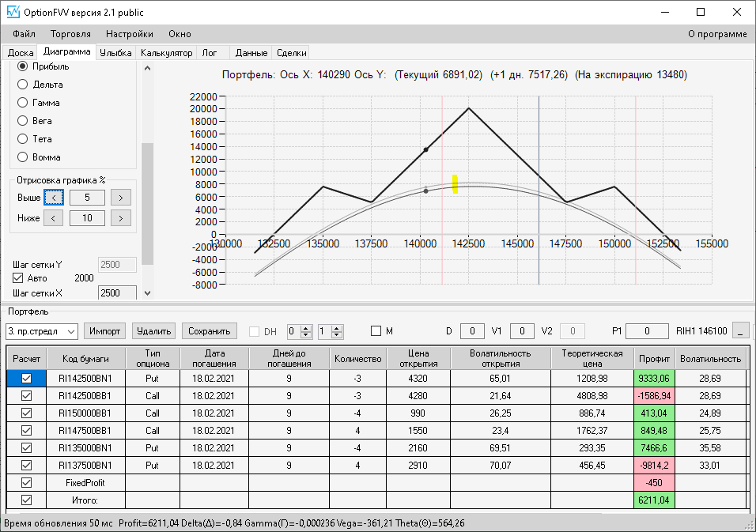Click the Удалить button
Viewport: 756px width, 532px height.
[153, 331]
